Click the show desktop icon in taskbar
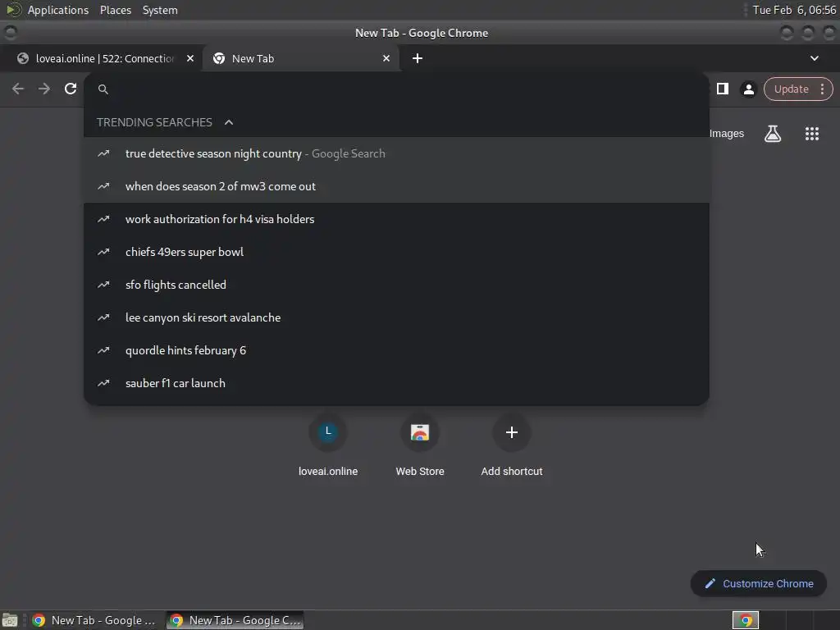 pos(10,620)
